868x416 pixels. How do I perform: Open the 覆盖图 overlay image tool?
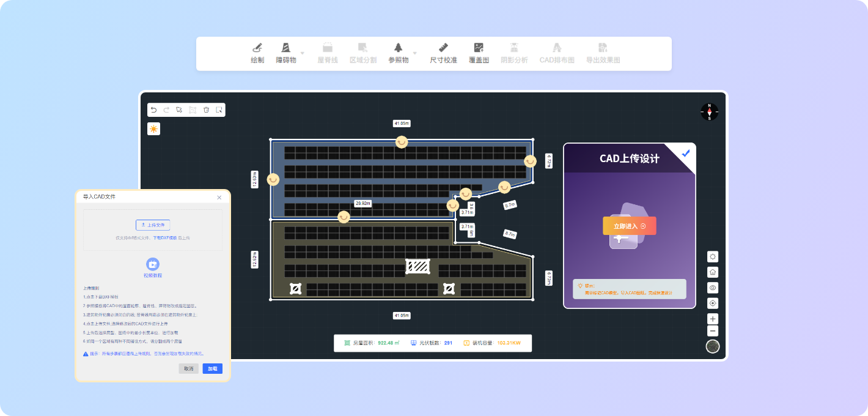point(479,53)
